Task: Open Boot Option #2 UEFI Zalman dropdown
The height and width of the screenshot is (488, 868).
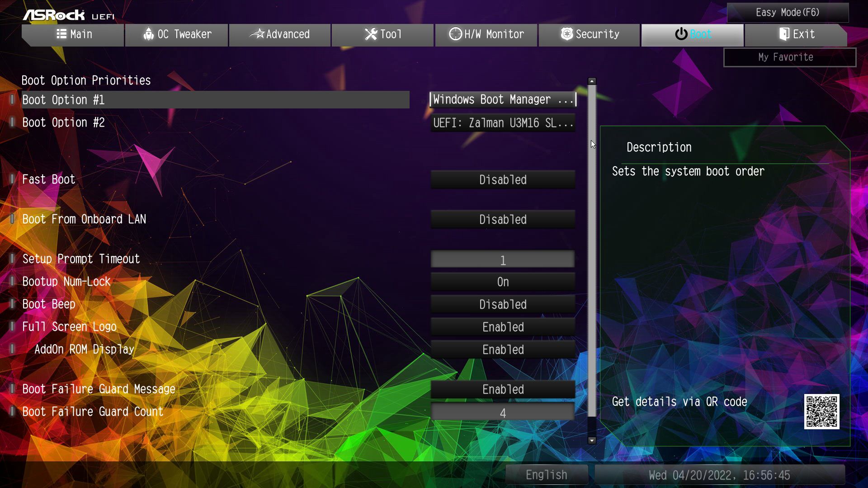Action: point(503,123)
